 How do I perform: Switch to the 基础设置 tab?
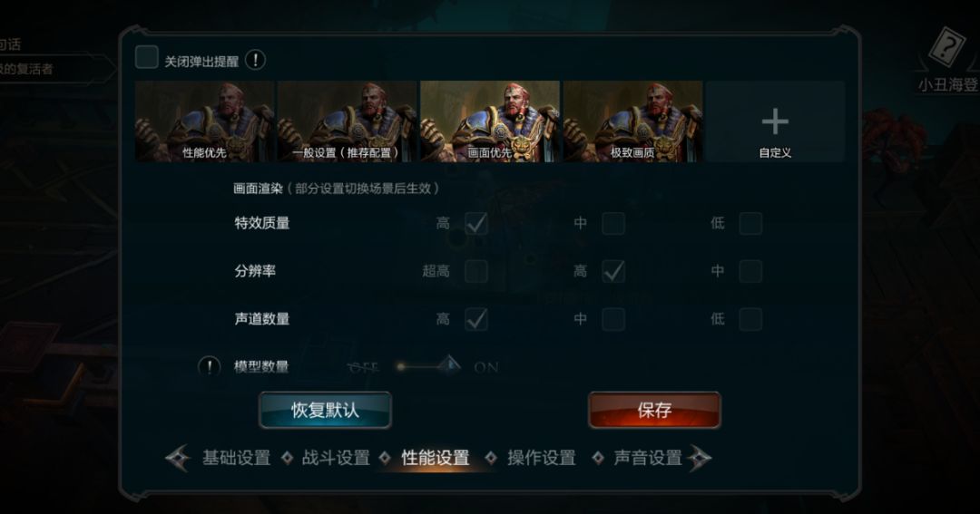(236, 458)
